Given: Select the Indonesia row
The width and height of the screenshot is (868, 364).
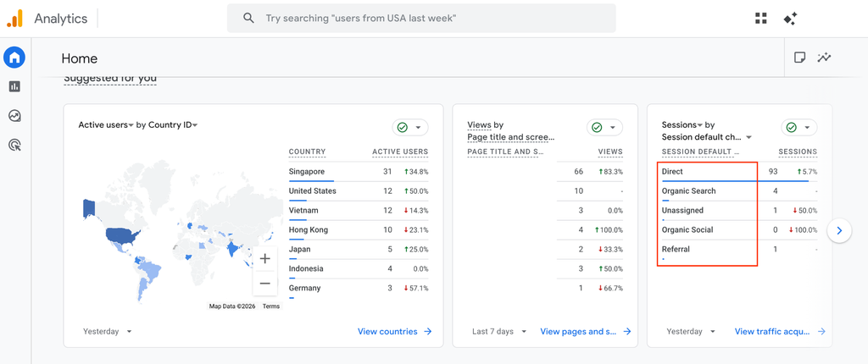Looking at the screenshot, I should [x=359, y=269].
